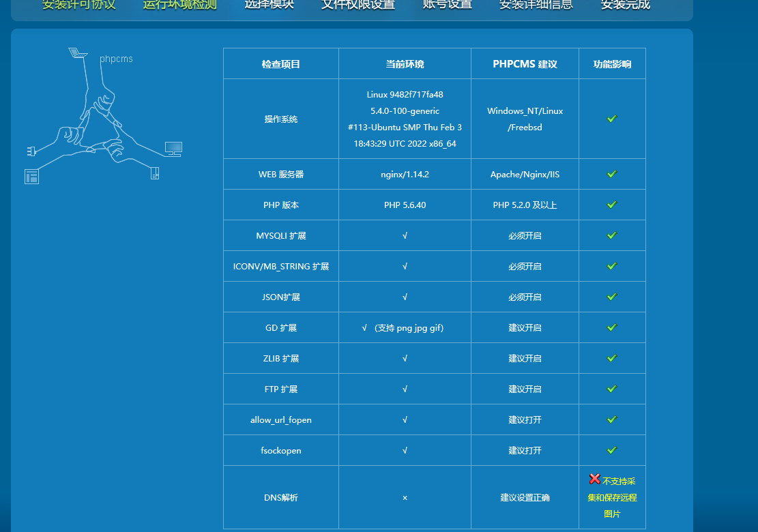Click the check mark beside ZLIB 扩展
The image size is (758, 532).
(x=612, y=357)
